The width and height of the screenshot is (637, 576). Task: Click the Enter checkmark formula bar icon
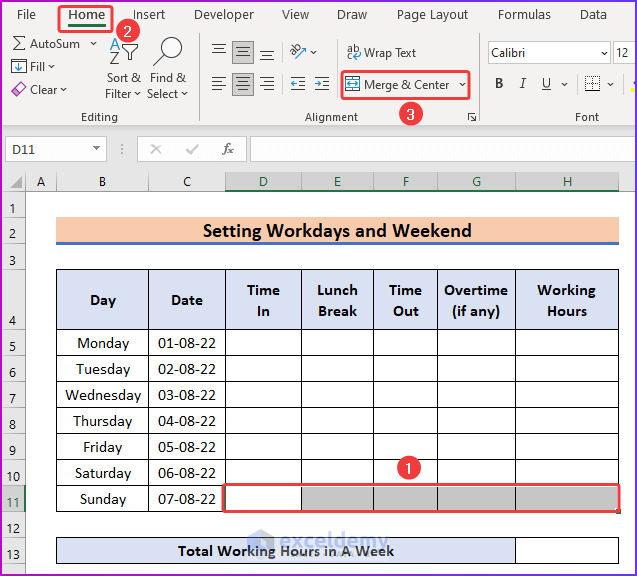pyautogui.click(x=192, y=149)
